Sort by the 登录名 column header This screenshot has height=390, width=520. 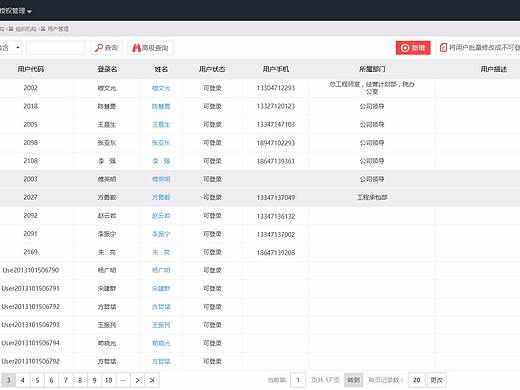[107, 69]
